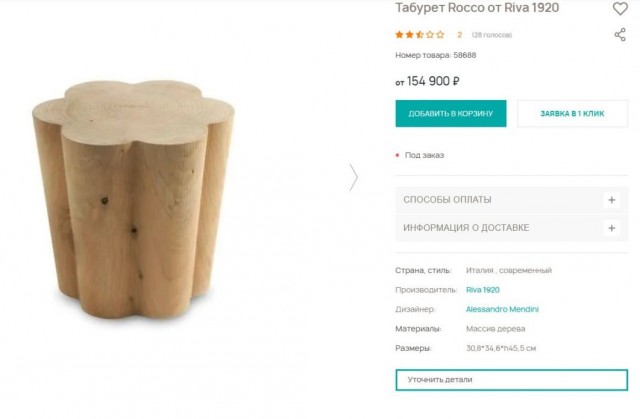Click the 28 голосов votes count

pos(492,35)
